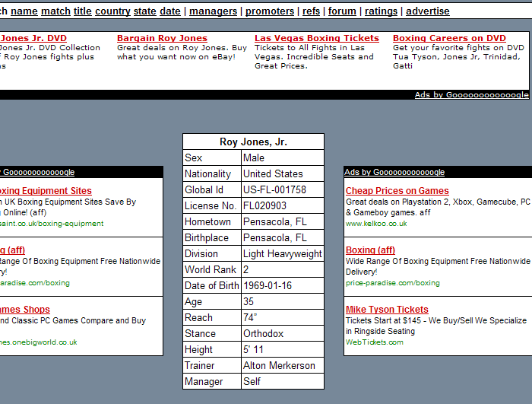
Task: Click the 'Trainer' label cell
Action: coord(212,365)
